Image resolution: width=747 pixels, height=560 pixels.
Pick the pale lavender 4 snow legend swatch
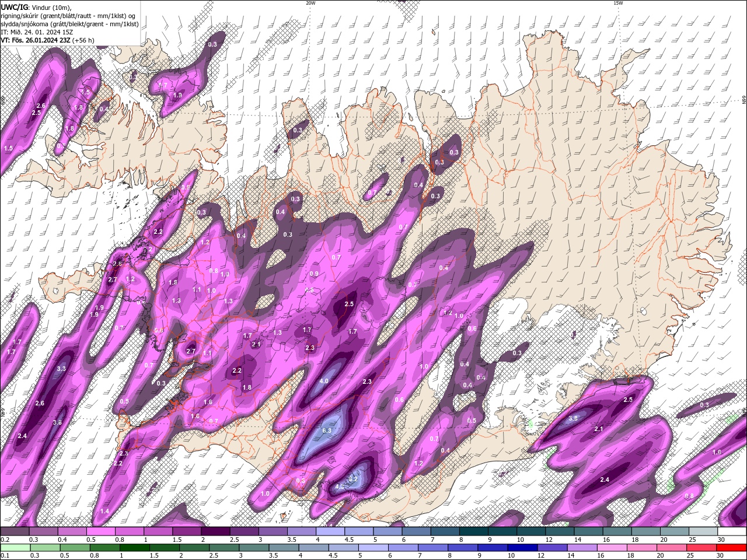coord(330,531)
